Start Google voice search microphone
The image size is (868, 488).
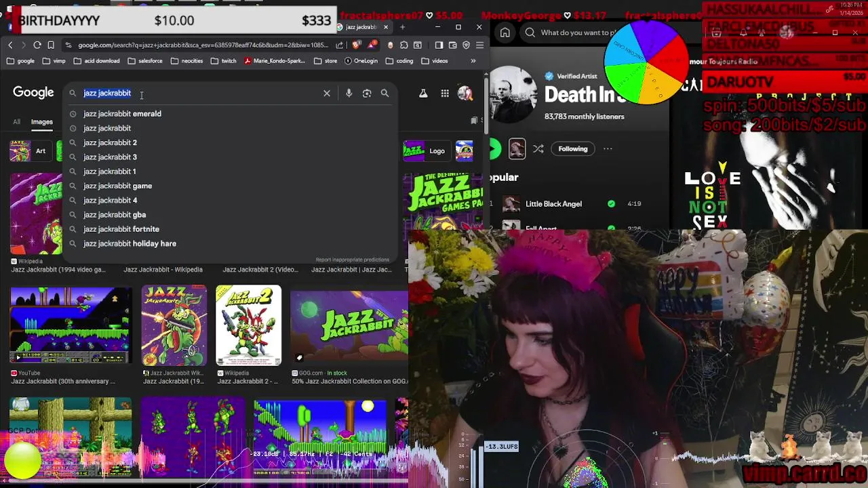tap(349, 94)
